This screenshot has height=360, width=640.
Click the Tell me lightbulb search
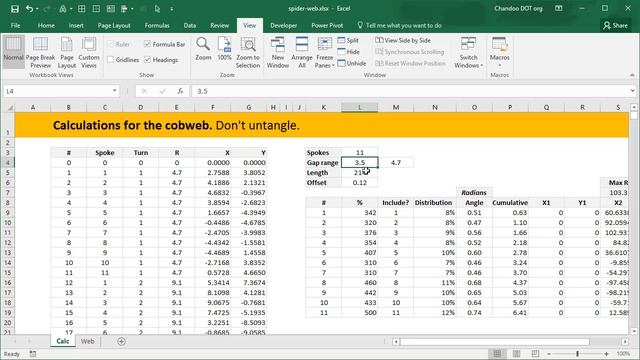coord(360,25)
